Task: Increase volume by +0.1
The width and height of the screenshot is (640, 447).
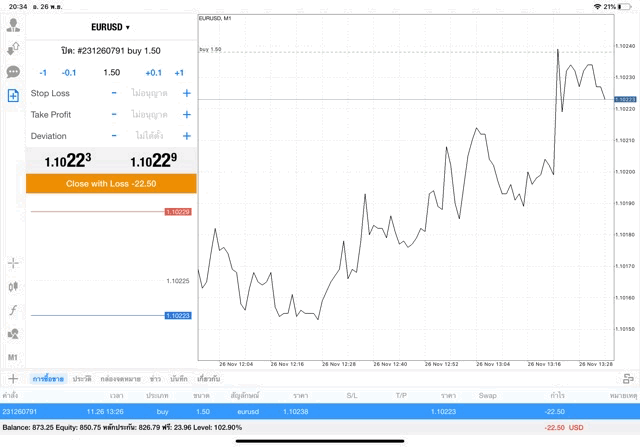Action: 153,73
